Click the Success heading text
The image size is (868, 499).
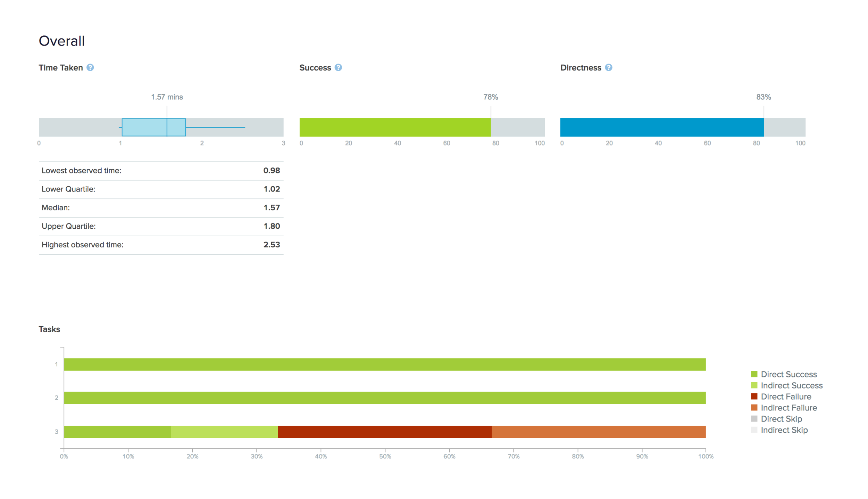pyautogui.click(x=315, y=68)
